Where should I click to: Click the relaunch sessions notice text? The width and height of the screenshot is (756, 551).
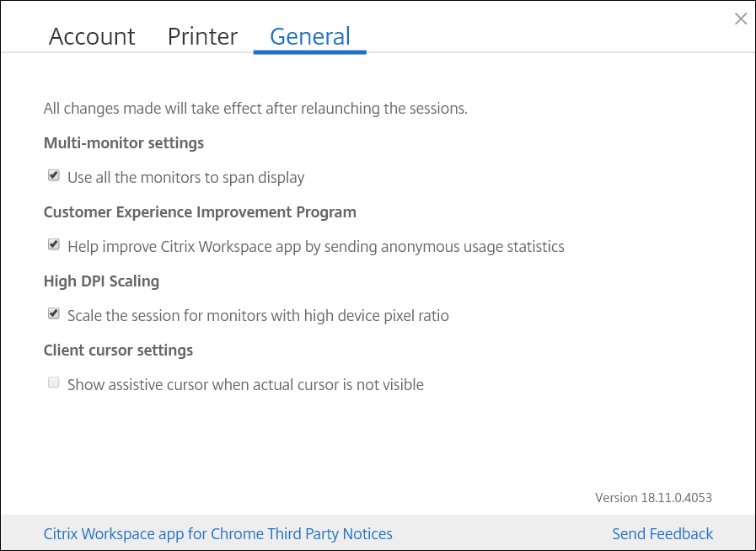point(256,108)
